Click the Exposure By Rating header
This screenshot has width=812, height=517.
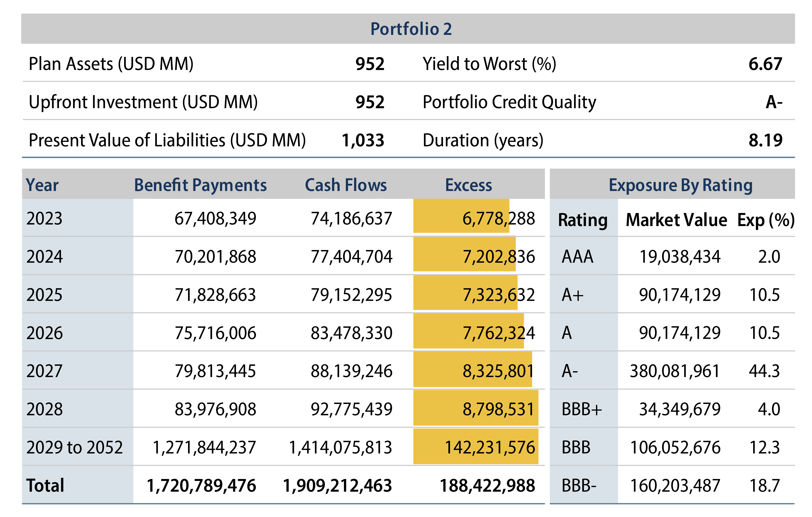click(680, 185)
